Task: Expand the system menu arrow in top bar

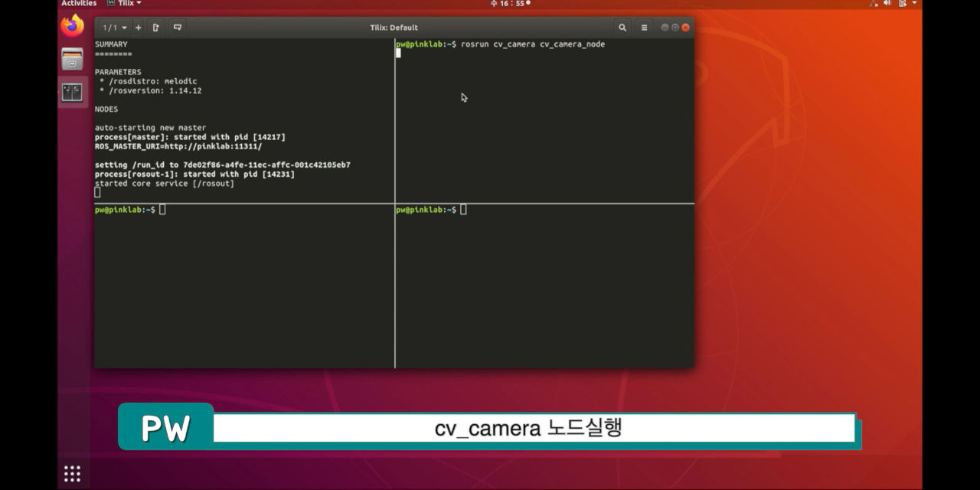Action: point(914,3)
